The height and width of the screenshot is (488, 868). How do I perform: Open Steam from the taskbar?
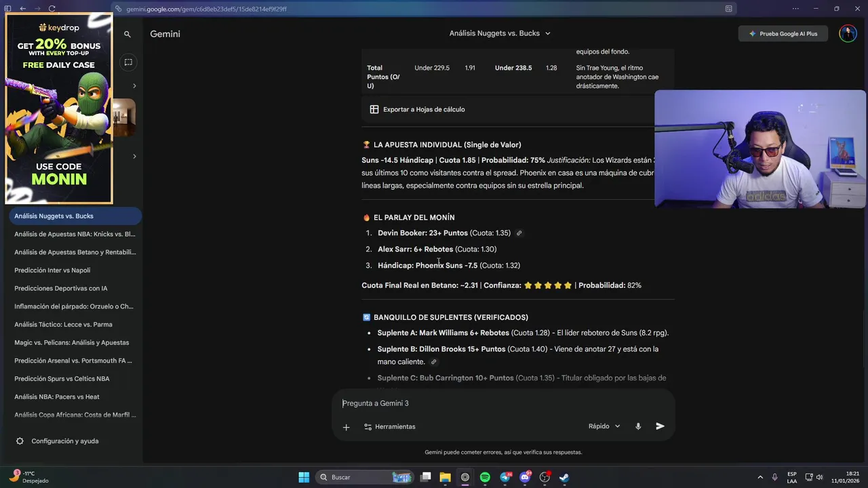click(x=564, y=477)
